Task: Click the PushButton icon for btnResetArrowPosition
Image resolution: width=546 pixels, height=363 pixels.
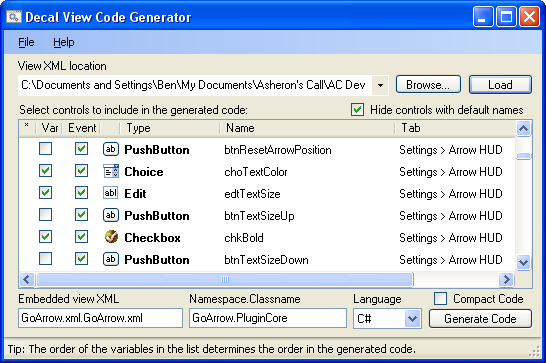Action: click(111, 149)
